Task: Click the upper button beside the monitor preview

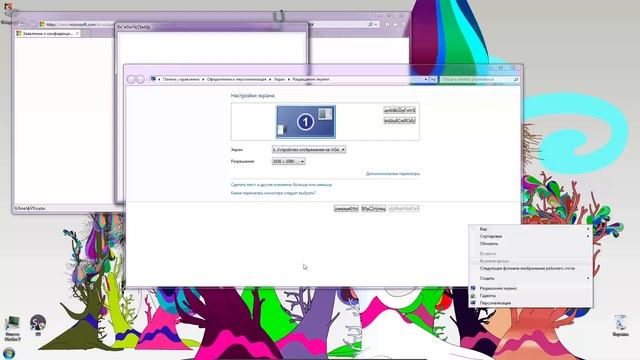Action: (x=400, y=110)
